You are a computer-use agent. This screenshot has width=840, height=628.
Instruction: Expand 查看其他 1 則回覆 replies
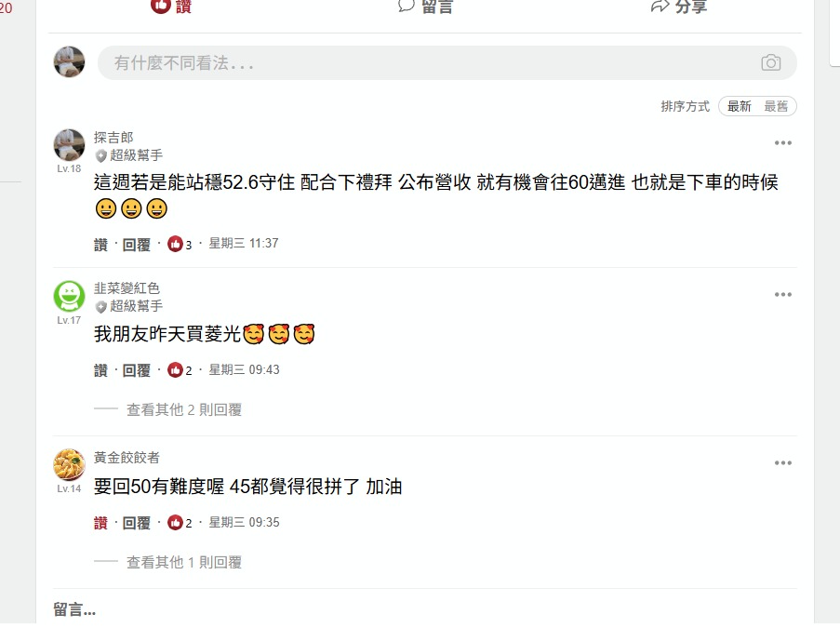tap(184, 562)
